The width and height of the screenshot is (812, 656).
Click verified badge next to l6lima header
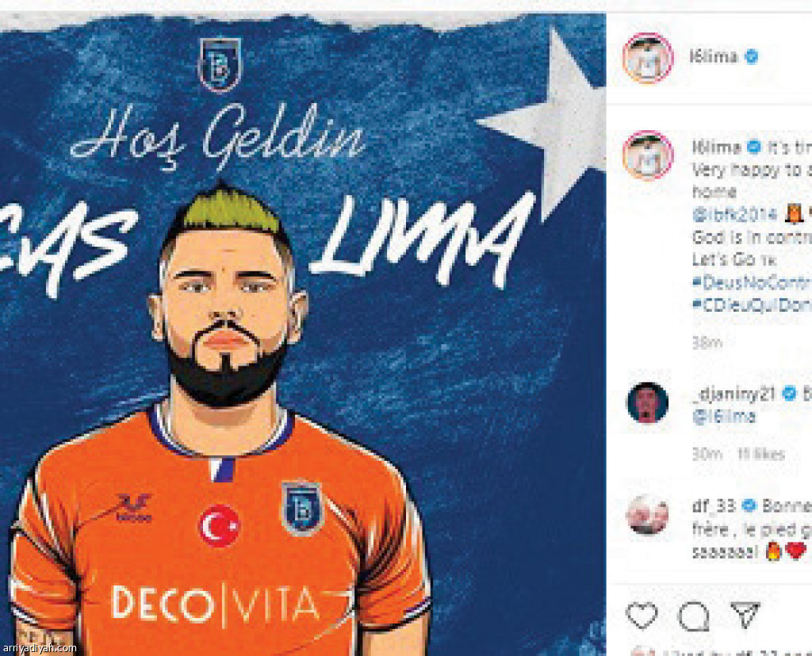tap(752, 56)
